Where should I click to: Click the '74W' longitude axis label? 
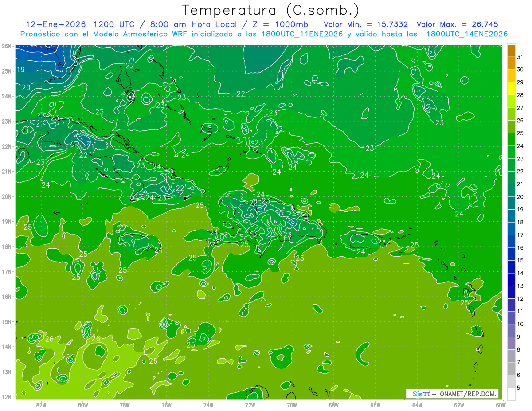208,405
